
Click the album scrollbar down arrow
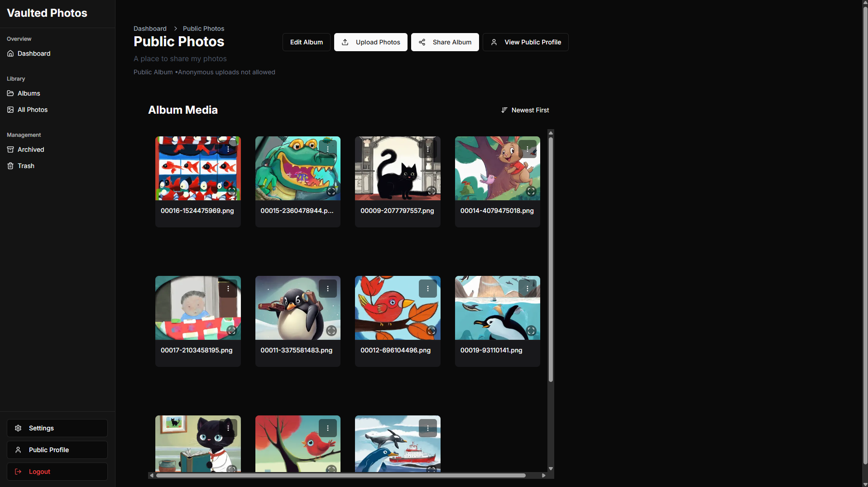point(551,469)
